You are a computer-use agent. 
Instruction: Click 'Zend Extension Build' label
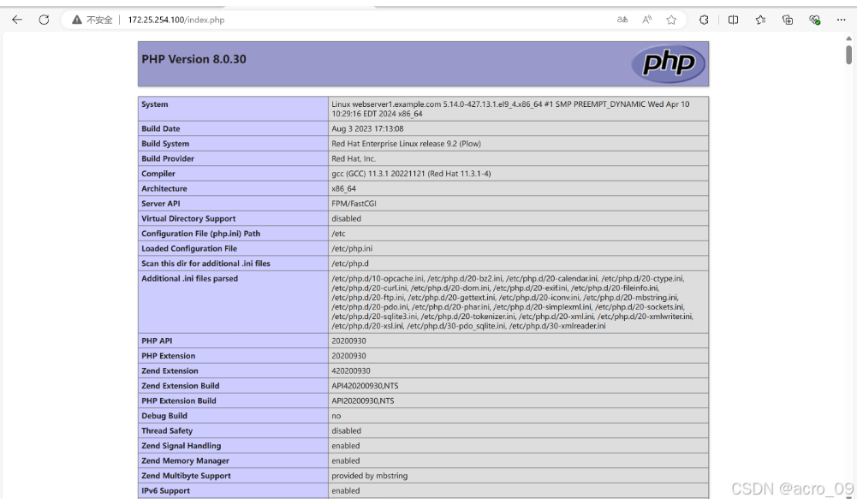point(181,386)
